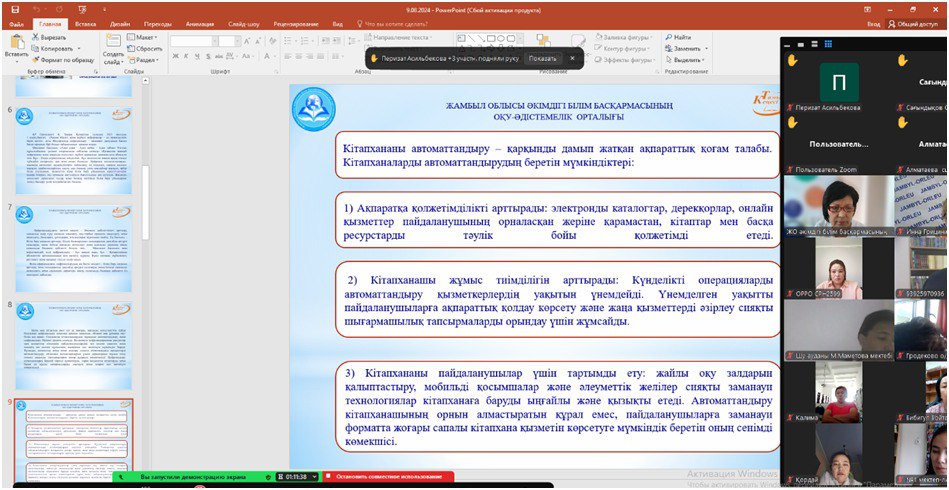Expand the Zoom meeting timer dropdown
The image size is (949, 490).
pos(313,477)
